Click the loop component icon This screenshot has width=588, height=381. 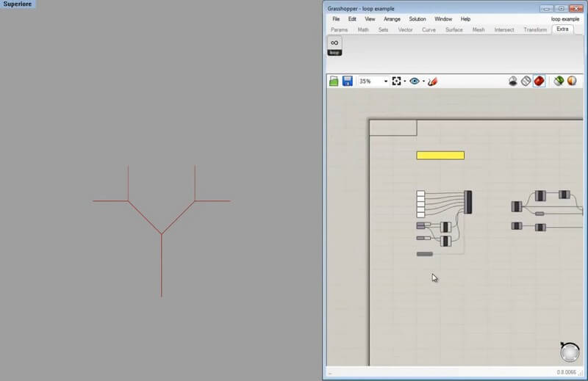tap(334, 44)
